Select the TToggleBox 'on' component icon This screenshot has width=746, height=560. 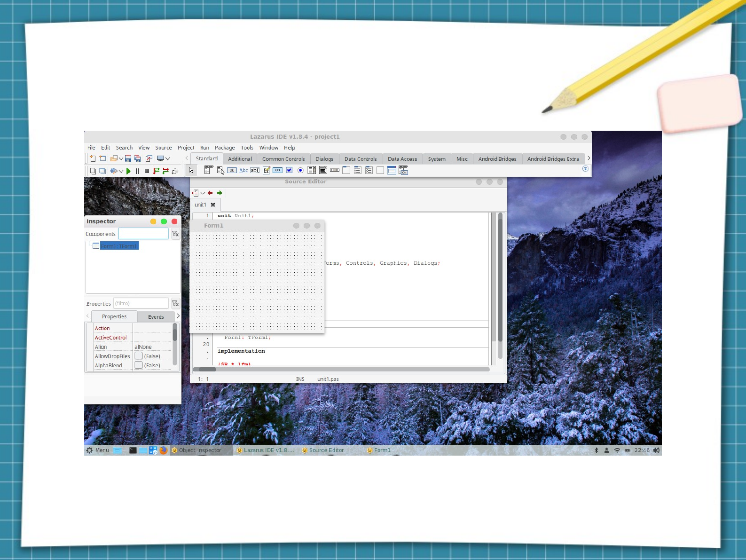278,170
